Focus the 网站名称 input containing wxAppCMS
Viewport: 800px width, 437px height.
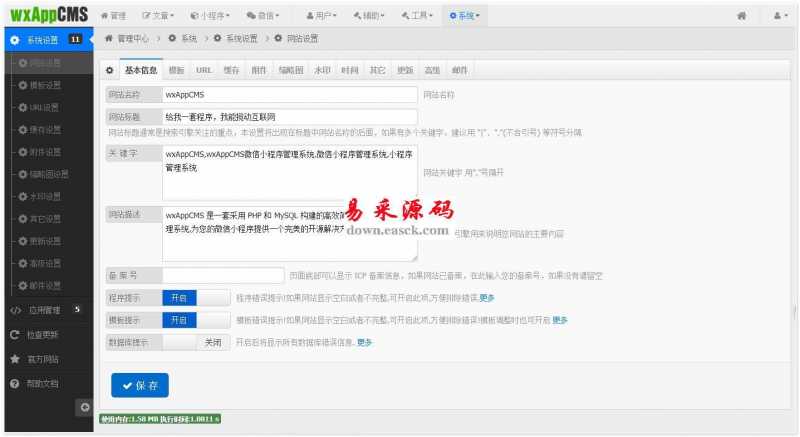coord(290,94)
